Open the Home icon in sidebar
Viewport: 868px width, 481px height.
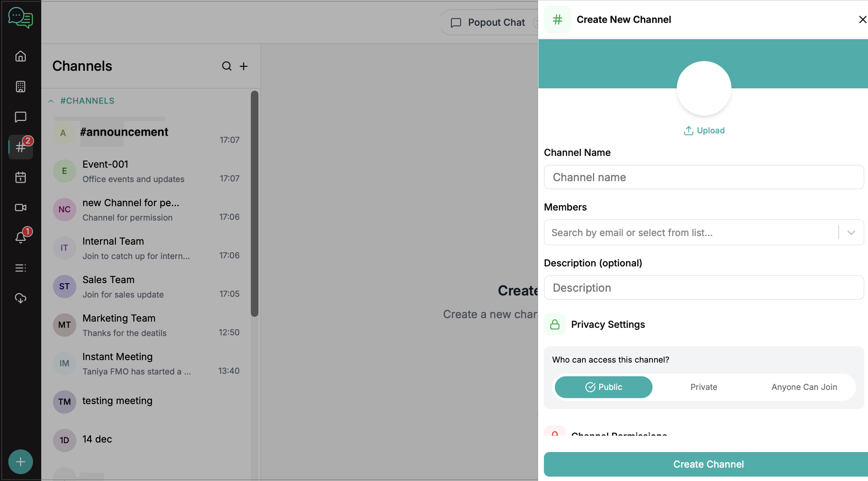click(21, 56)
